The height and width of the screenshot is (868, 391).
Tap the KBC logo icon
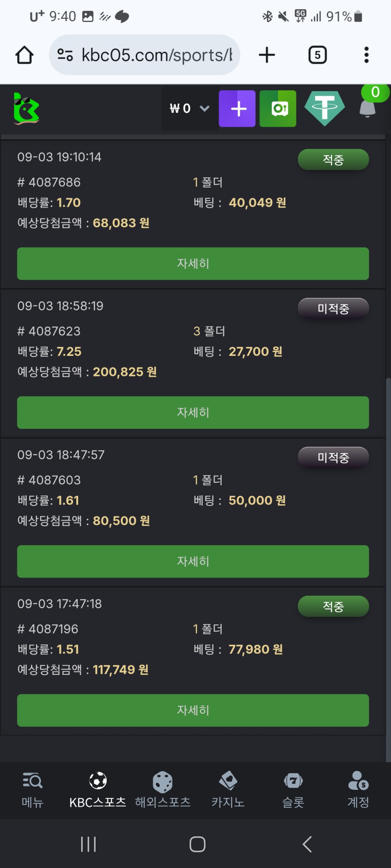coord(26,108)
